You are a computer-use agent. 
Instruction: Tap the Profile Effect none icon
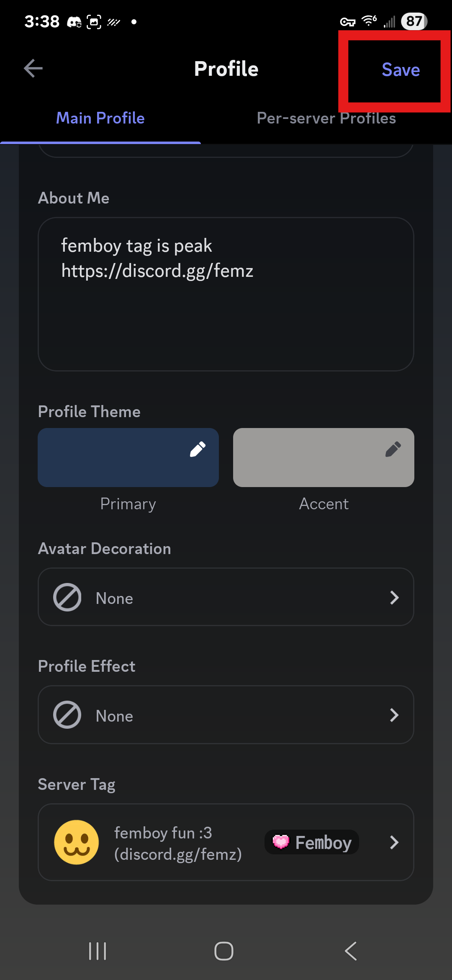click(67, 715)
